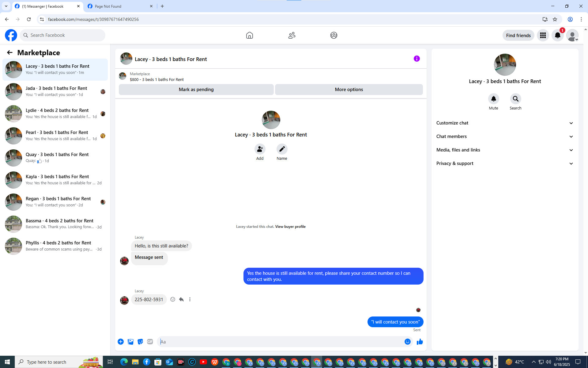Open the Groups icon in top navigation
The height and width of the screenshot is (368, 588).
pyautogui.click(x=334, y=35)
